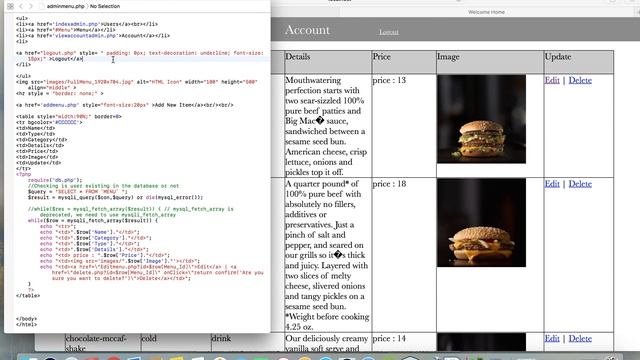640x360 pixels.
Task: Place cursor on the '</table>' code line
Action: click(28, 296)
